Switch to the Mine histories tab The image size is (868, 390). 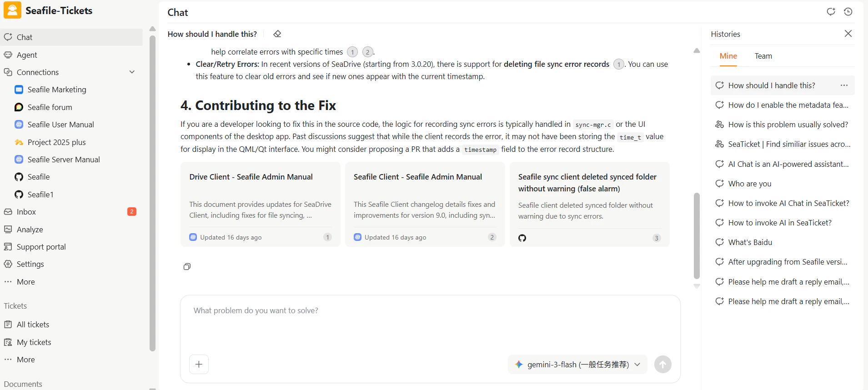[x=728, y=56]
